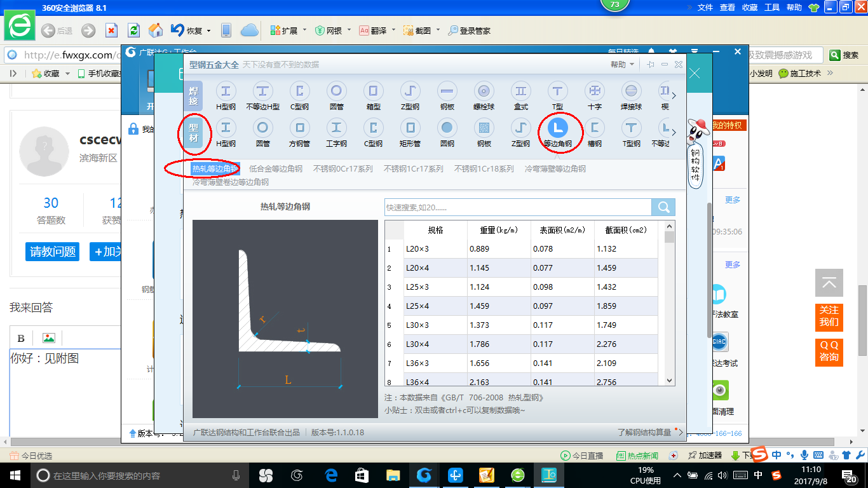Choose the 槽钢 channel steel icon
The image size is (868, 488).
[595, 128]
